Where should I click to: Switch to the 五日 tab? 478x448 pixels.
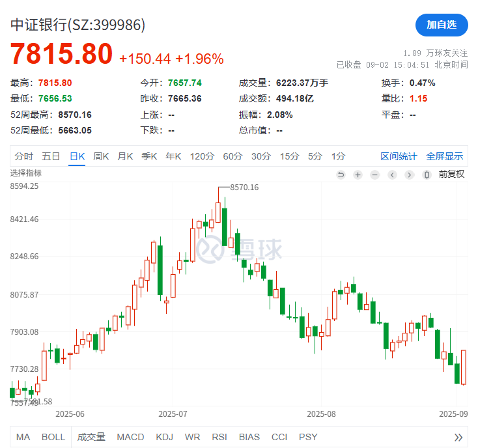point(51,156)
